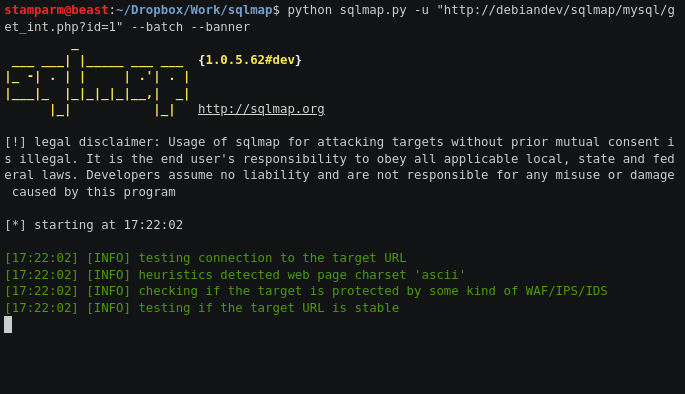Click the [!] legal disclaimer marker

pos(15,142)
